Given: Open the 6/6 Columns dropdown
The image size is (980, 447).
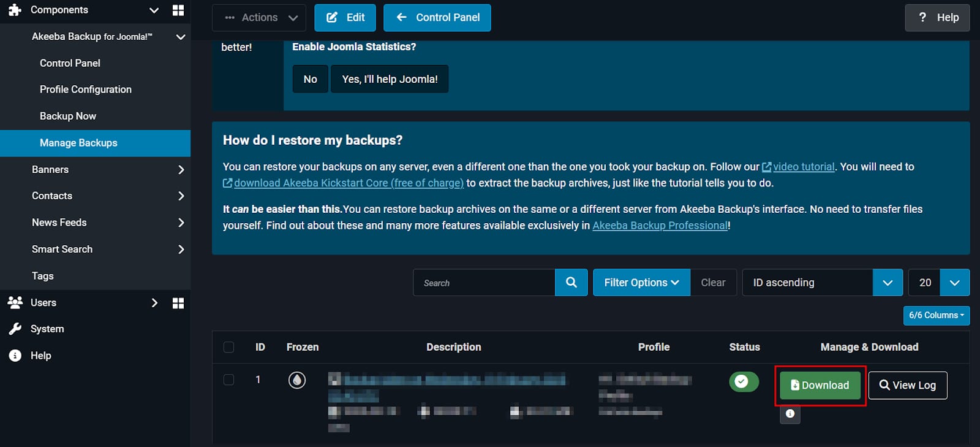Looking at the screenshot, I should (936, 315).
